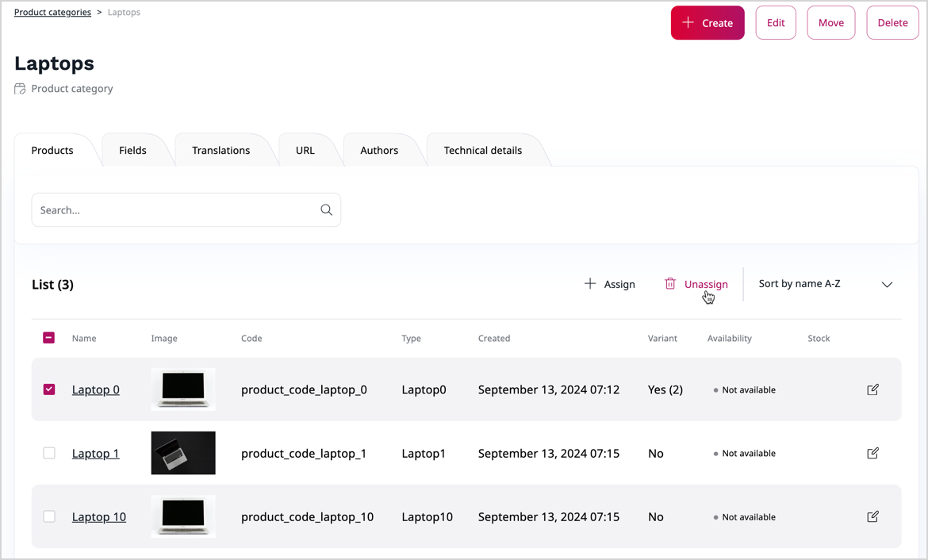Focus the Search input field
928x560 pixels.
coord(186,209)
